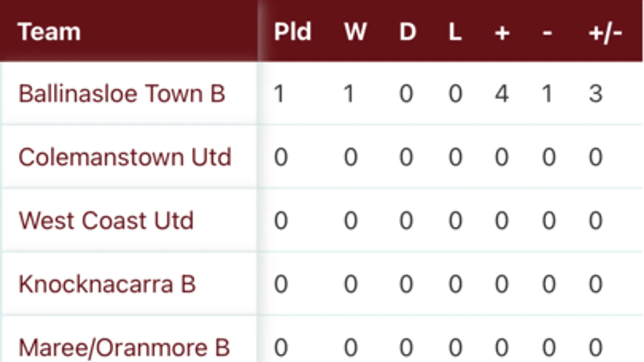Click the - goals-against column header
The width and height of the screenshot is (644, 362).
(x=547, y=32)
